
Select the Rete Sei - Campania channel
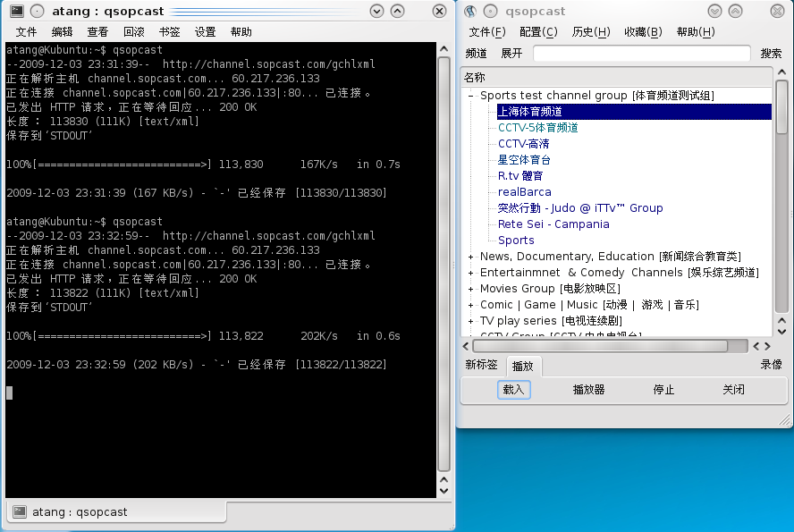click(x=553, y=224)
